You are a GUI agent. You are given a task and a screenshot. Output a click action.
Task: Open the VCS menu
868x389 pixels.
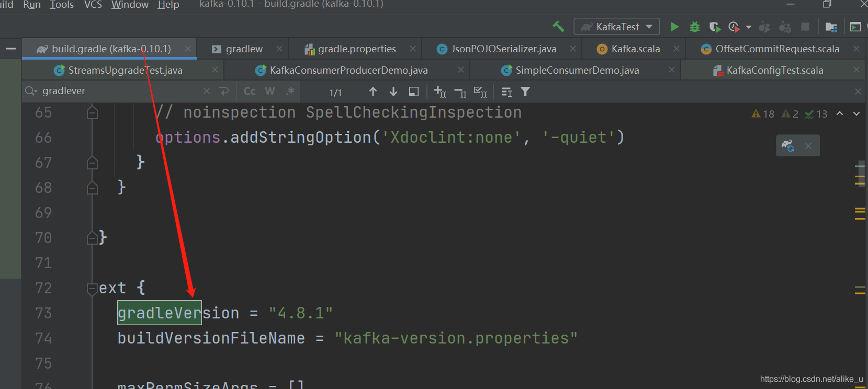point(93,5)
